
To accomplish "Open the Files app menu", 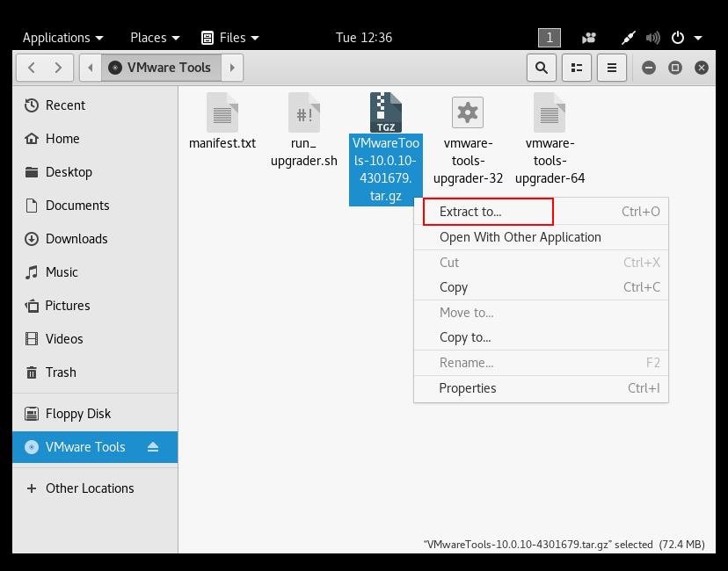I will click(230, 38).
